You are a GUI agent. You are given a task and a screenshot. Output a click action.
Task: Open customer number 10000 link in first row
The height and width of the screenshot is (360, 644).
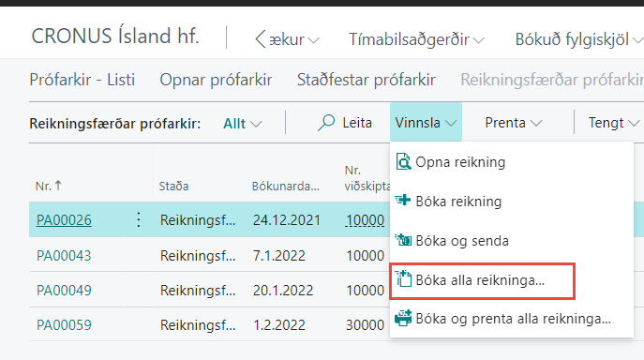click(x=366, y=220)
